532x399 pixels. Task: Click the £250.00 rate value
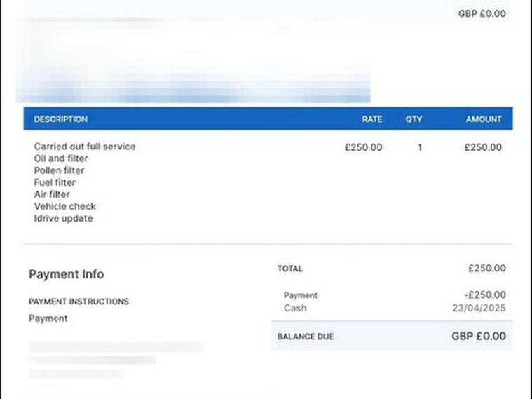(363, 147)
